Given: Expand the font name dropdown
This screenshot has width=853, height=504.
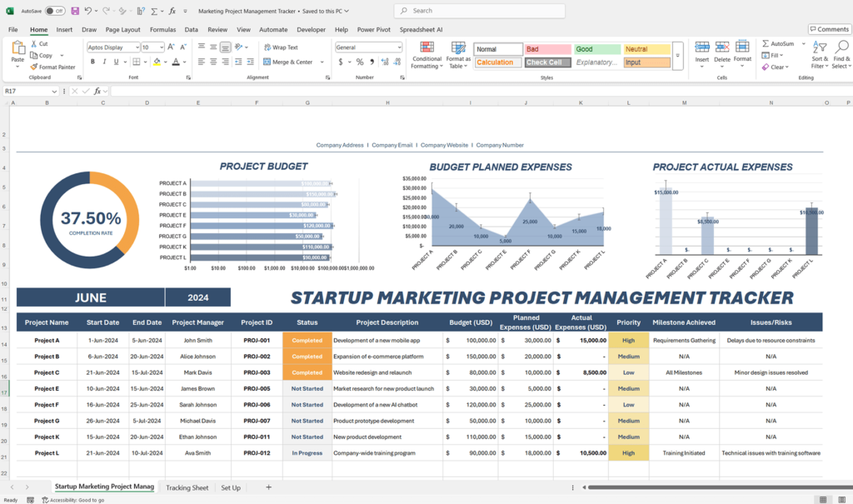Looking at the screenshot, I should 135,47.
